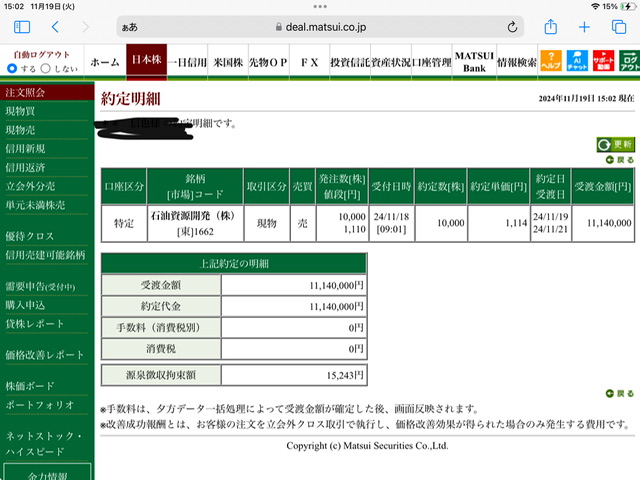This screenshot has height=480, width=640.
Task: Click the 約定単価 1,114 cell
Action: 499,223
